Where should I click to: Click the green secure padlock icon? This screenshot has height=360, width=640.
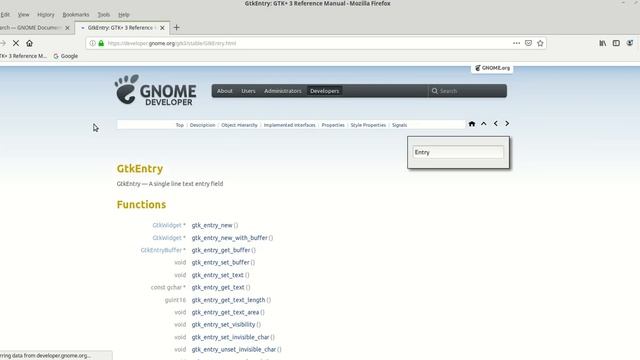pyautogui.click(x=101, y=43)
